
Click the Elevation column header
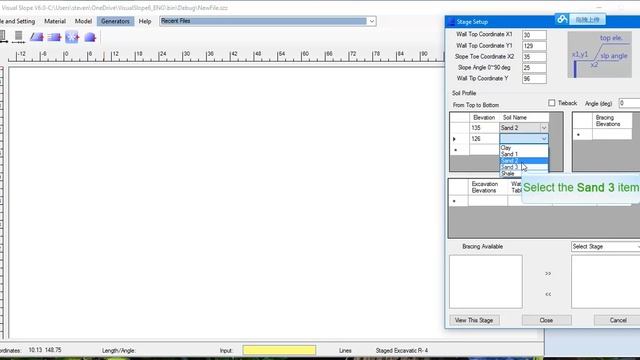[484, 118]
